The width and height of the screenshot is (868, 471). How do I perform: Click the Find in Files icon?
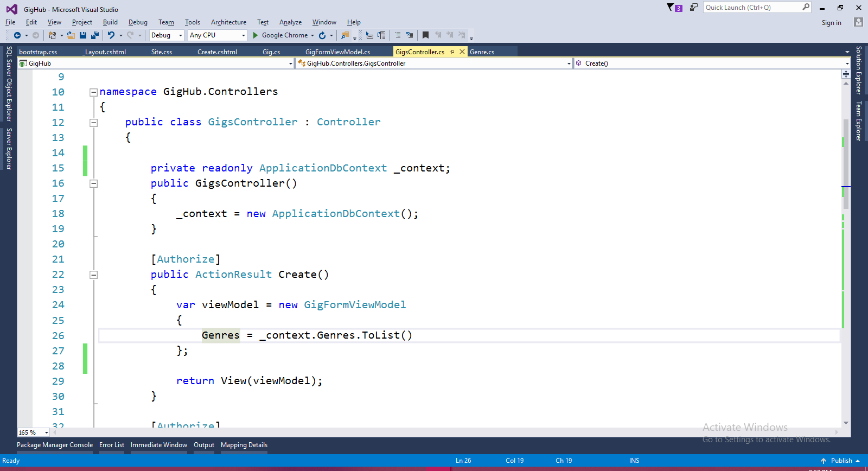point(345,35)
